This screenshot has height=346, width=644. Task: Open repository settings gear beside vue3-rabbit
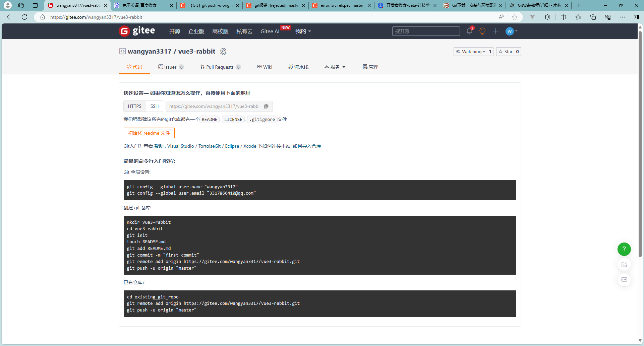pyautogui.click(x=223, y=51)
